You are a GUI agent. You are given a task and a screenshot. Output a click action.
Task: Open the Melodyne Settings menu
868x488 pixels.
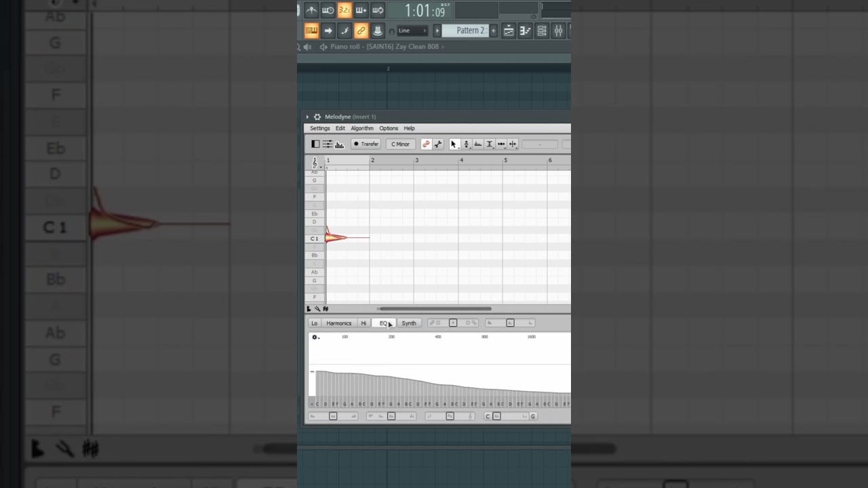coord(320,128)
